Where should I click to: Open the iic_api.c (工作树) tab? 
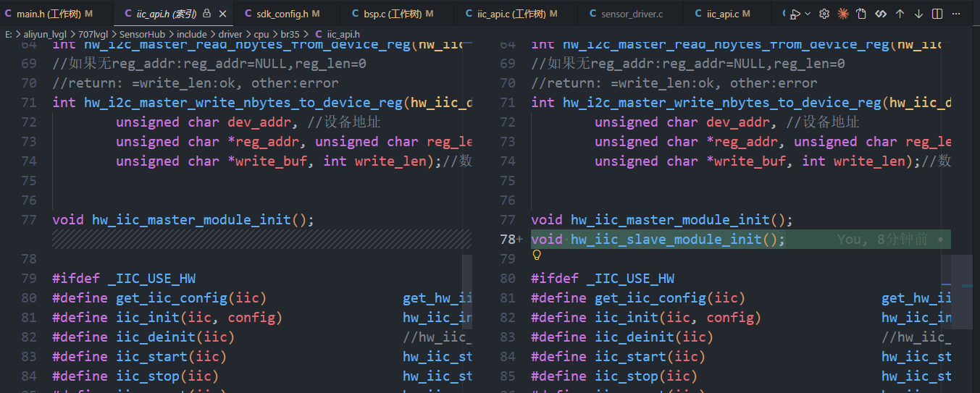coord(517,14)
